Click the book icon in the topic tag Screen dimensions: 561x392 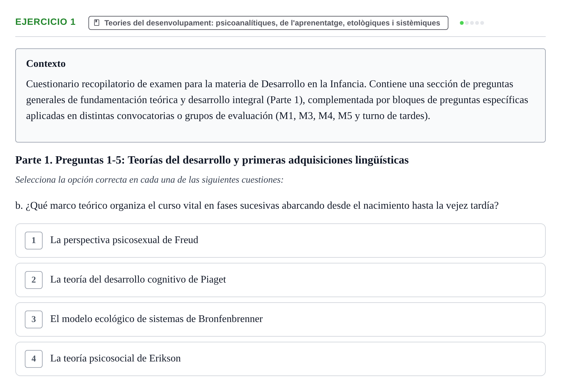pyautogui.click(x=97, y=23)
